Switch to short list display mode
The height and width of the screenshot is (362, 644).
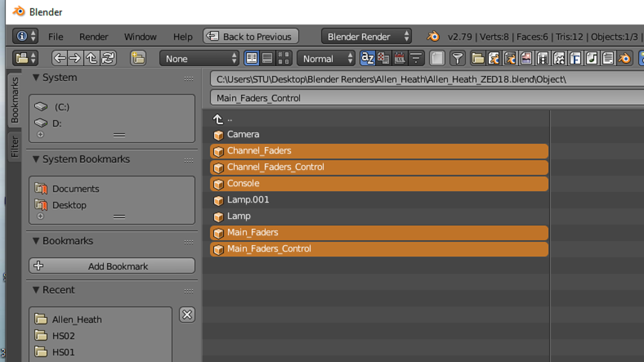252,58
